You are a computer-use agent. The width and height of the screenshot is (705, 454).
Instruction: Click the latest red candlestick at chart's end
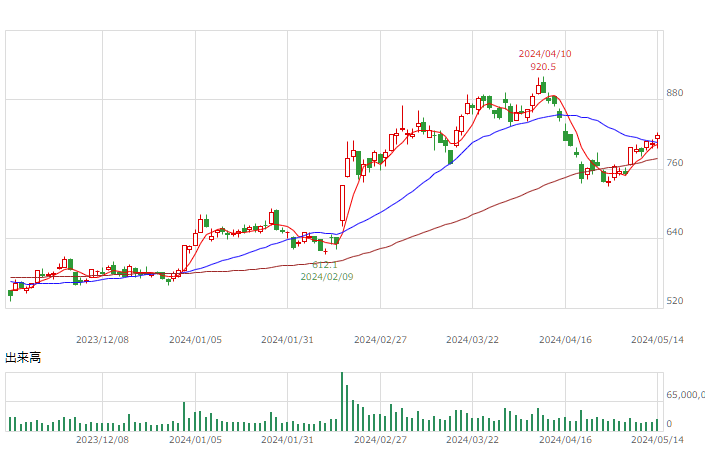click(x=657, y=138)
